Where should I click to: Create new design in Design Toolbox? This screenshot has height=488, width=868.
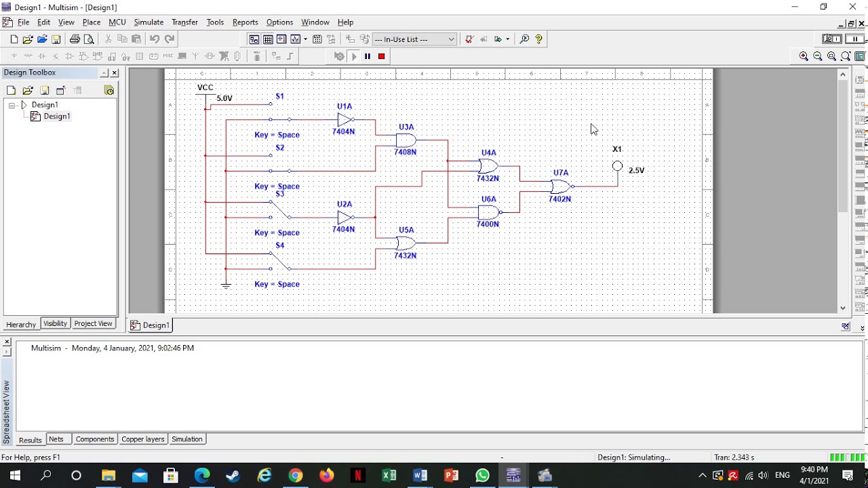[x=11, y=90]
